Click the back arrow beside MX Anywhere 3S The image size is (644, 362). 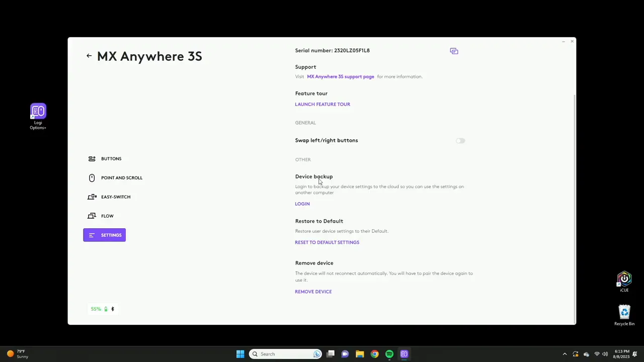point(89,56)
